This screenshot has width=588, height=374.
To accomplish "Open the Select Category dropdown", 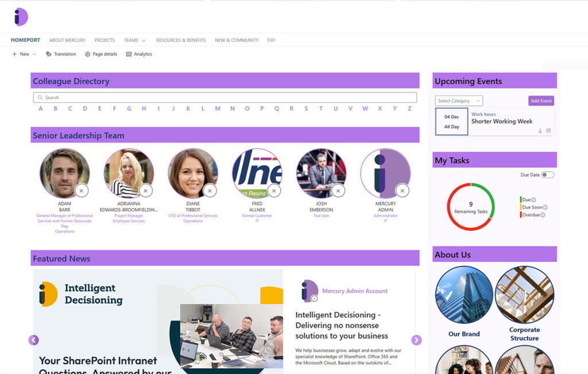I will pos(459,101).
